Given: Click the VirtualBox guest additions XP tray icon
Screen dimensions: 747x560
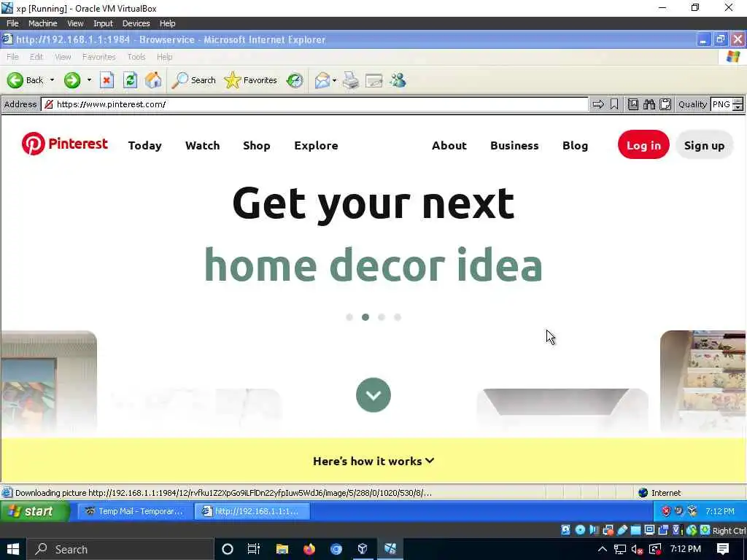Looking at the screenshot, I should click(x=692, y=511).
